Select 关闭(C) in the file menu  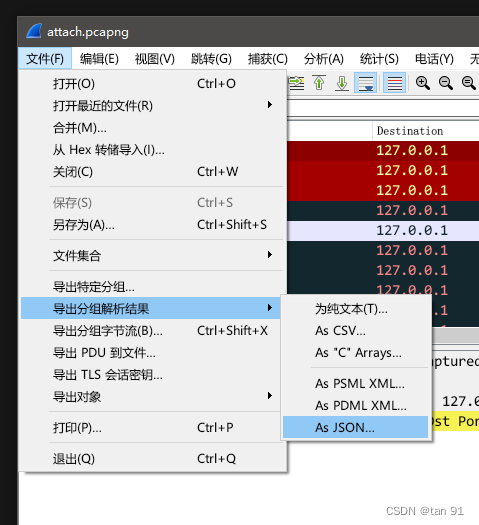point(152,172)
